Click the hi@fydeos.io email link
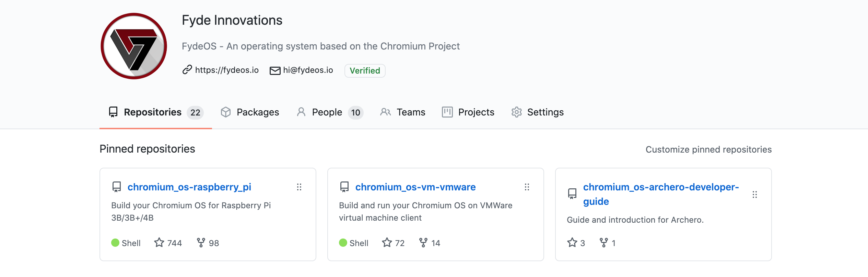The height and width of the screenshot is (277, 868). (x=308, y=70)
